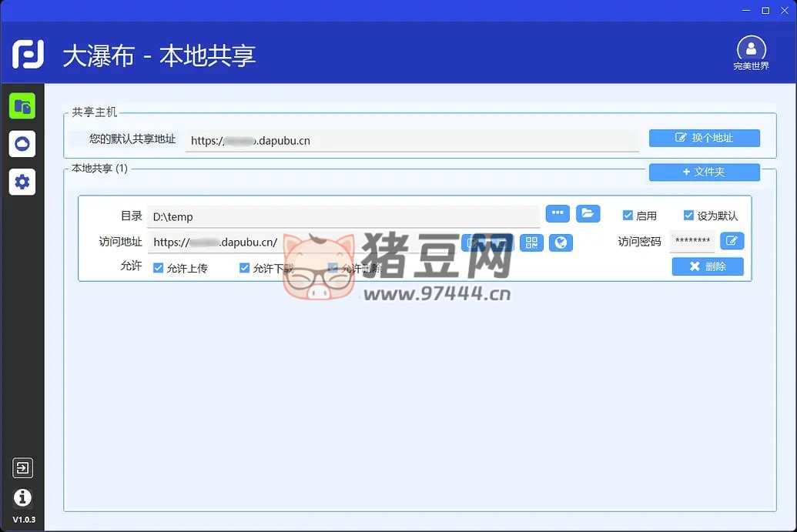This screenshot has height=532, width=797.
Task: Delete the share with 删除 button
Action: tap(708, 266)
